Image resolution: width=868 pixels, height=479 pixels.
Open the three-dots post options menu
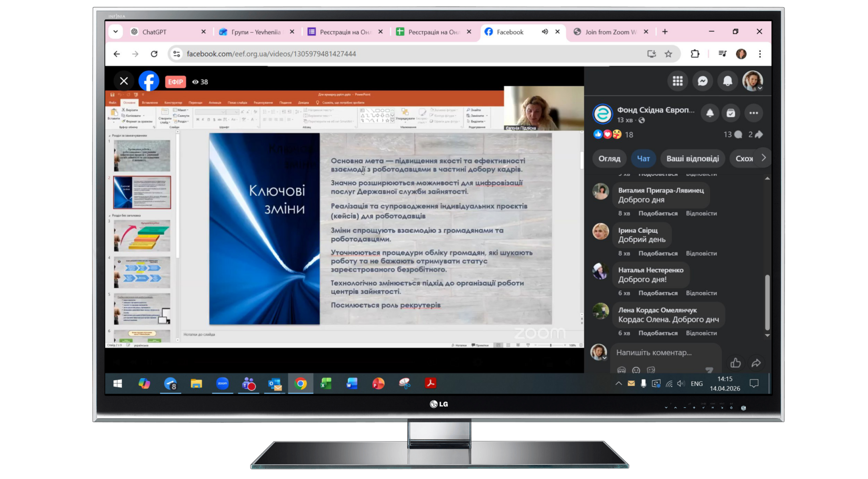point(753,113)
